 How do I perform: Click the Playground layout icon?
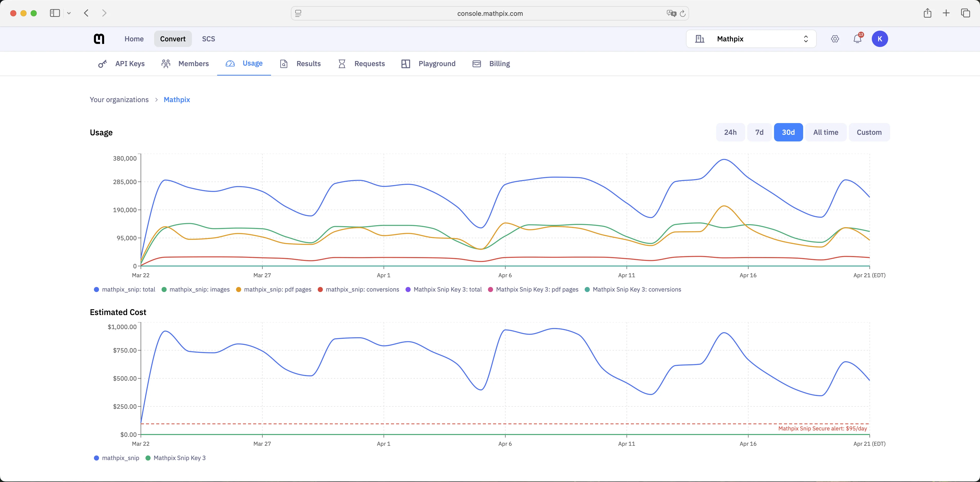[406, 64]
